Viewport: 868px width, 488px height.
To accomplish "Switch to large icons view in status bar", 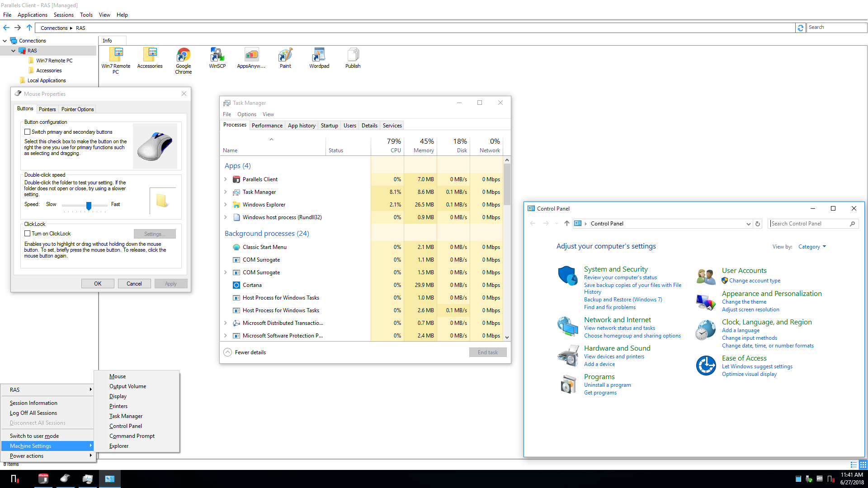I will (863, 465).
